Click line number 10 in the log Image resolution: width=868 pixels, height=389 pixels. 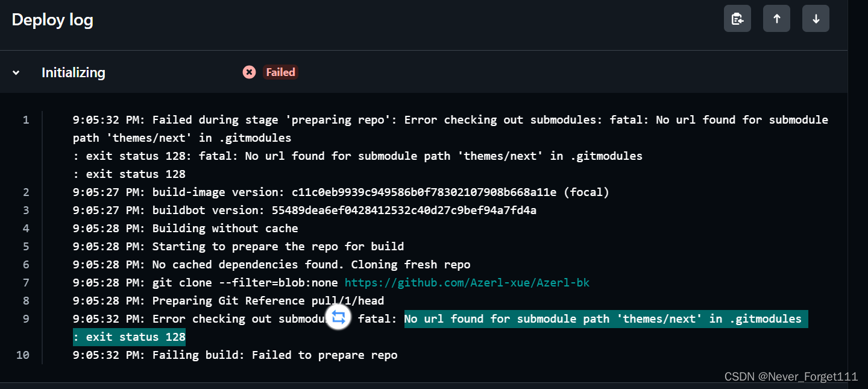coord(23,355)
